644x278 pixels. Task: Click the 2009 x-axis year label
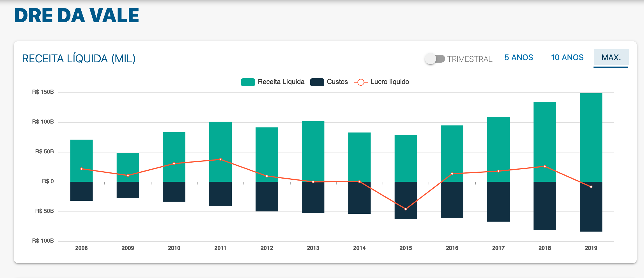coord(128,248)
